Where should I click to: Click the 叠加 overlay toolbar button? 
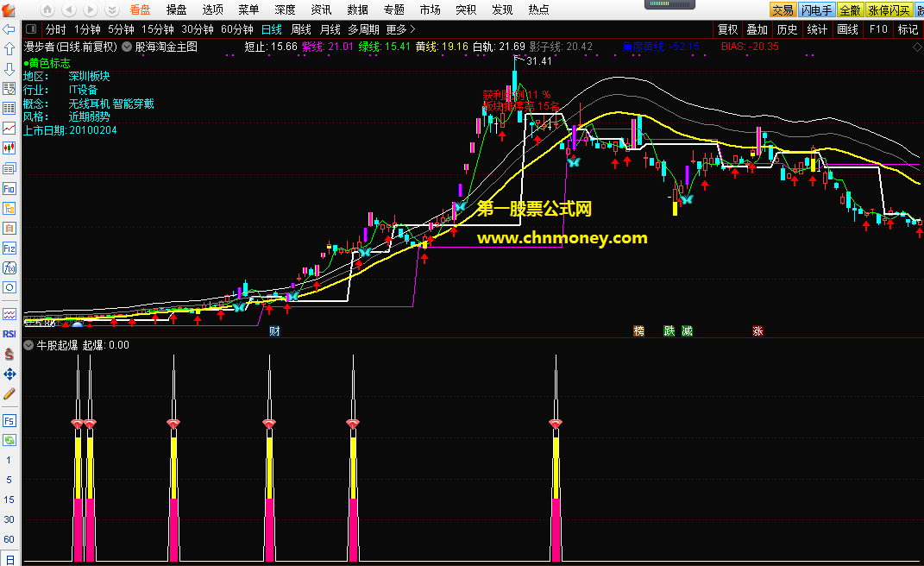pyautogui.click(x=757, y=29)
